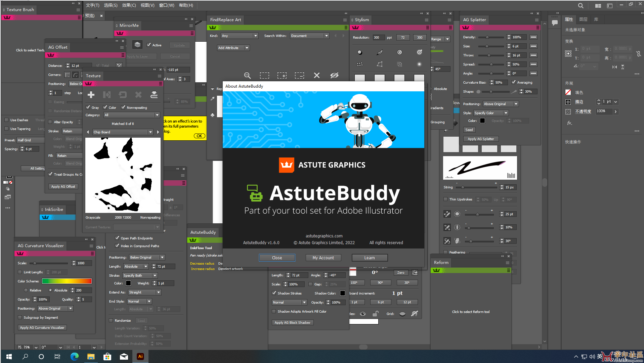Click the dashed rectangle select icon in FindReplace Art
The image size is (644, 363).
click(x=264, y=75)
